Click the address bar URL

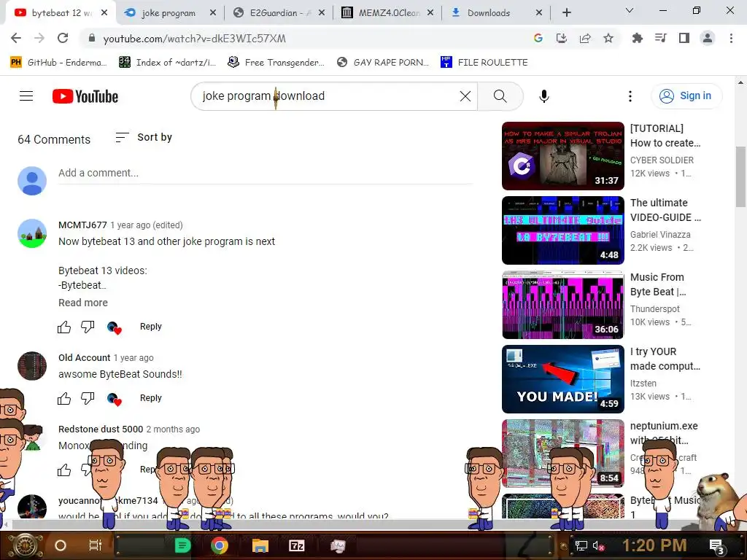click(x=194, y=39)
